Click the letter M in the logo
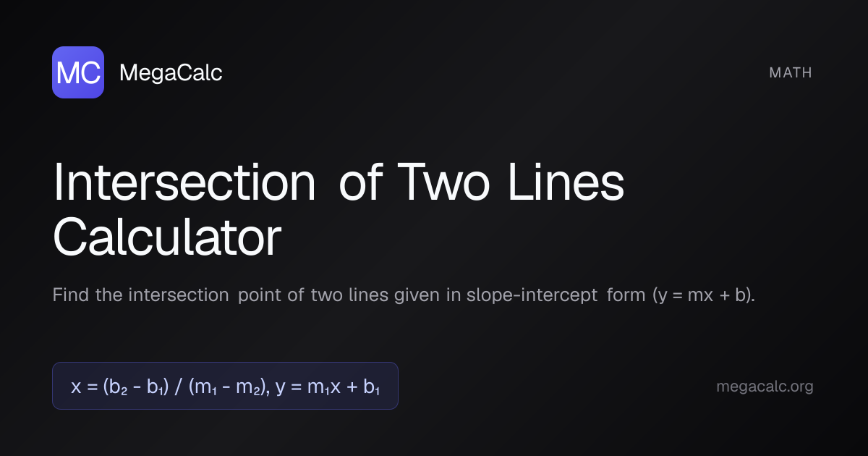 [68, 73]
